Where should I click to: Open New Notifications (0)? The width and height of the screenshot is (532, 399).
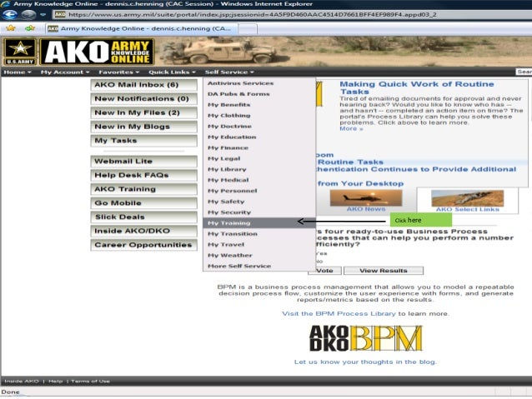click(144, 98)
